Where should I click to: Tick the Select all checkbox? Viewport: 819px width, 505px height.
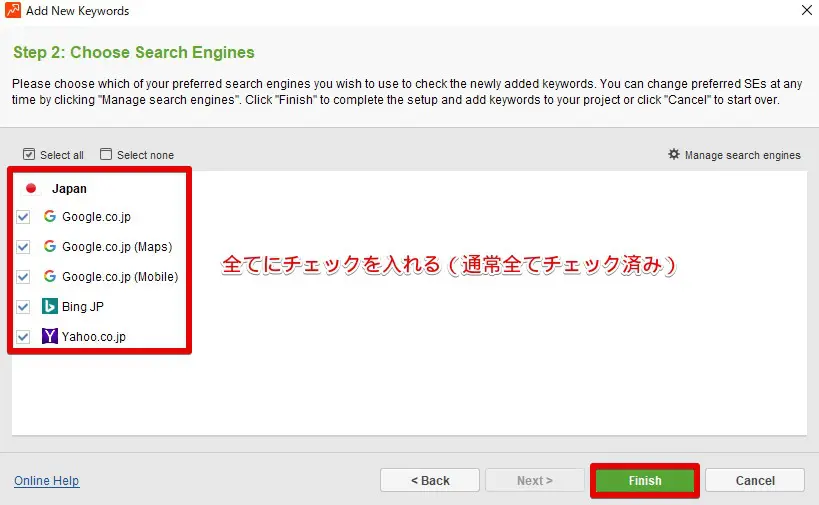tap(29, 155)
